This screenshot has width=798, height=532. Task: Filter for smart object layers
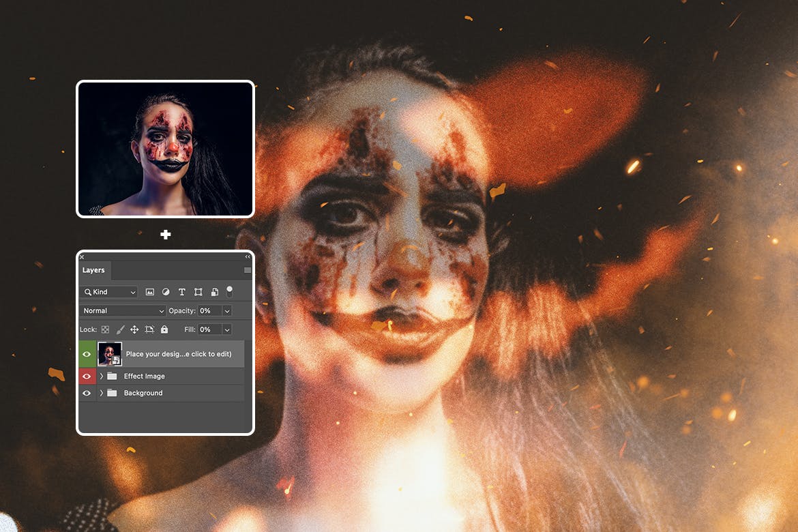214,292
